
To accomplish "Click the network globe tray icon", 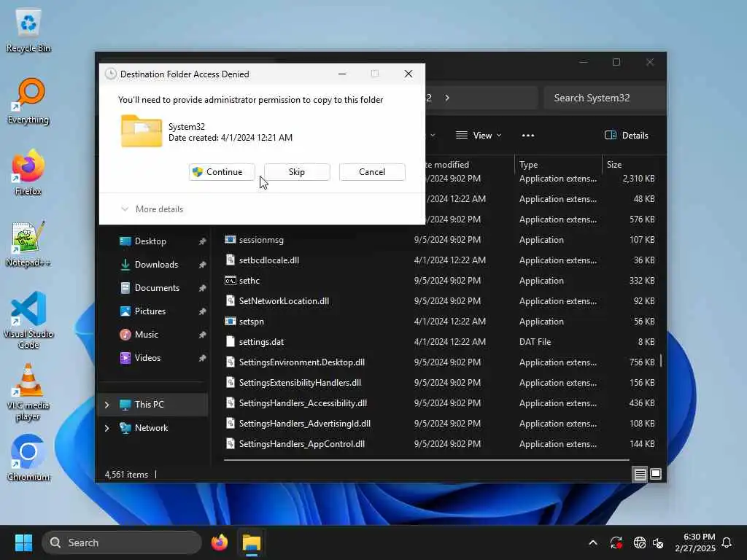I will (639, 542).
